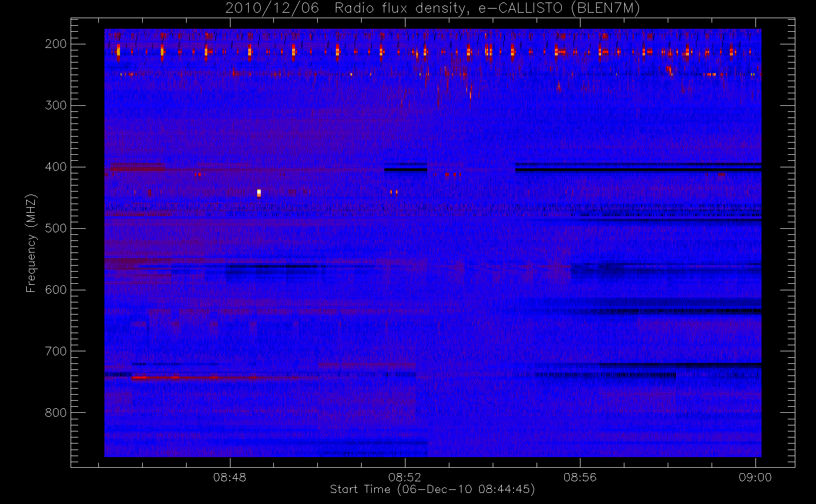Click the 'Start Time (06-Dec-10 08:44:45)' label

tap(432, 489)
